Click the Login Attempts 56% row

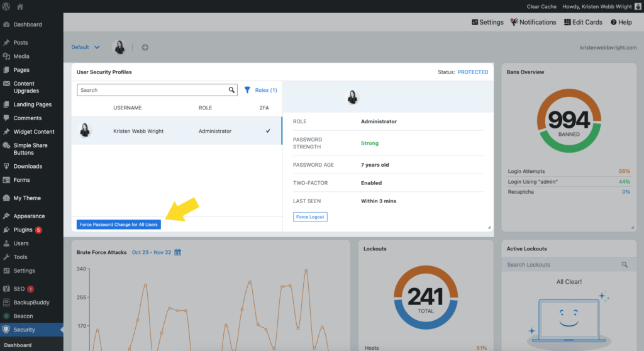coord(569,171)
